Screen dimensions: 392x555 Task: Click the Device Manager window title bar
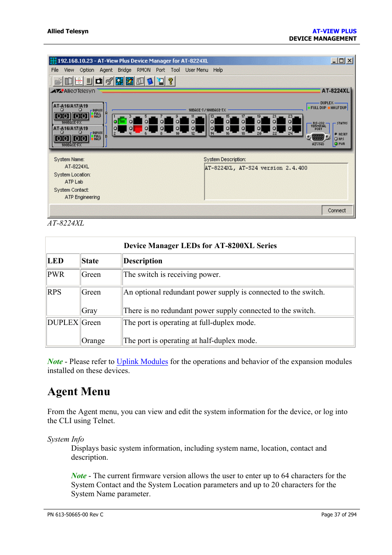pos(201,61)
